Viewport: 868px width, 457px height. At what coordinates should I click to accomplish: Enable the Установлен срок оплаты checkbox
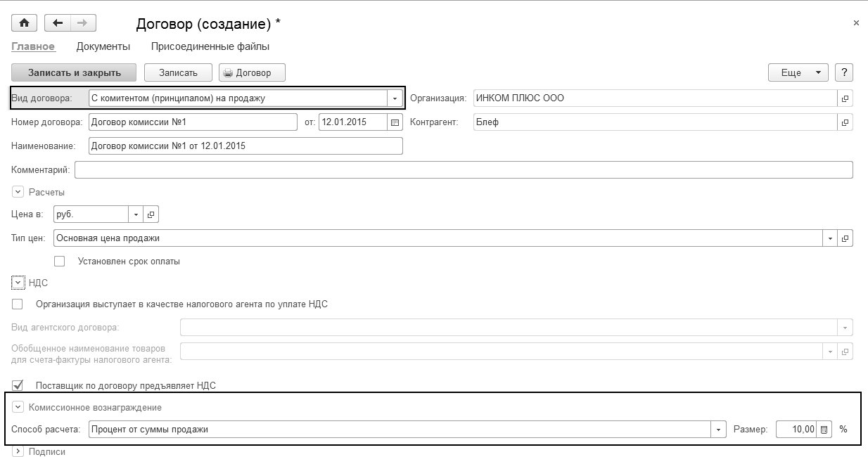point(60,262)
